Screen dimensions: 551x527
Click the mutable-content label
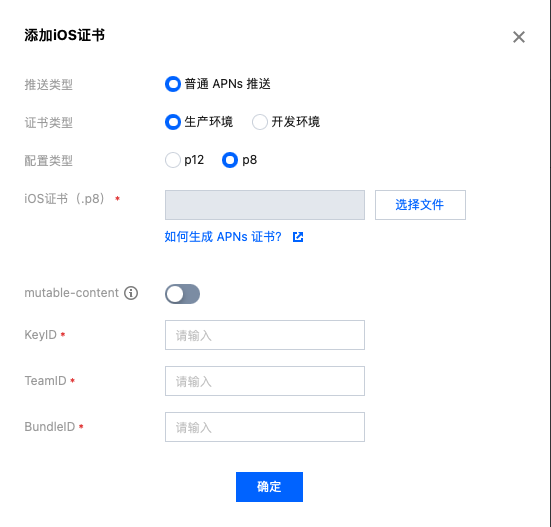[71, 293]
